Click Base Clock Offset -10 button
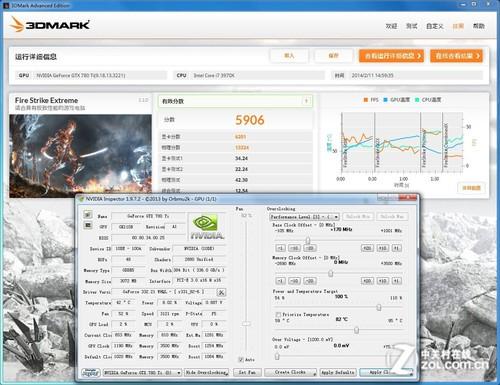This screenshot has width=500, height=385. coord(294,248)
